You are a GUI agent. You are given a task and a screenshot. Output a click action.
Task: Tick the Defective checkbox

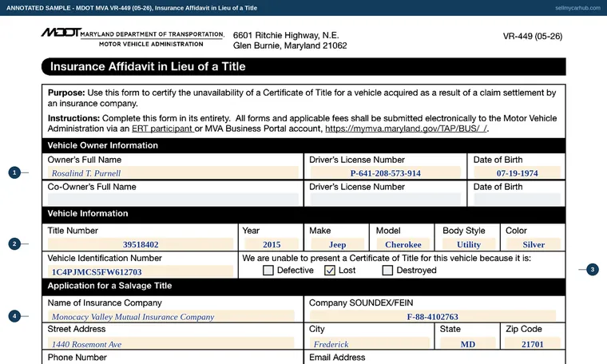tap(268, 270)
